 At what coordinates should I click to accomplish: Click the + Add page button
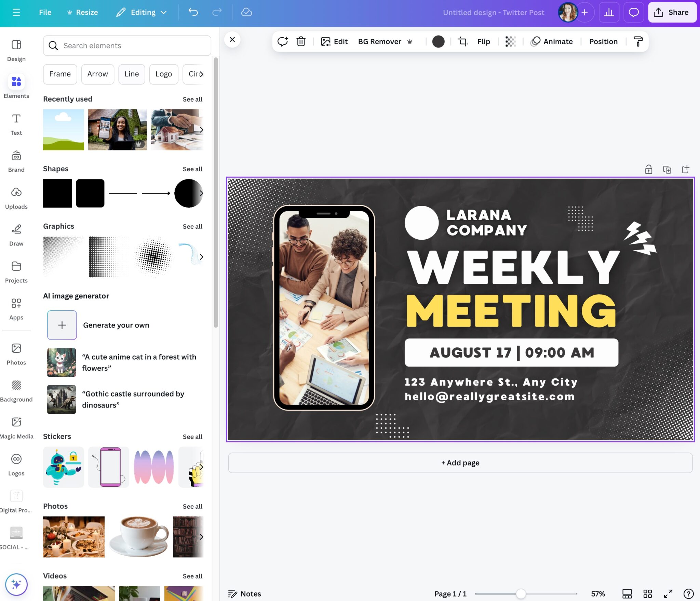click(460, 463)
